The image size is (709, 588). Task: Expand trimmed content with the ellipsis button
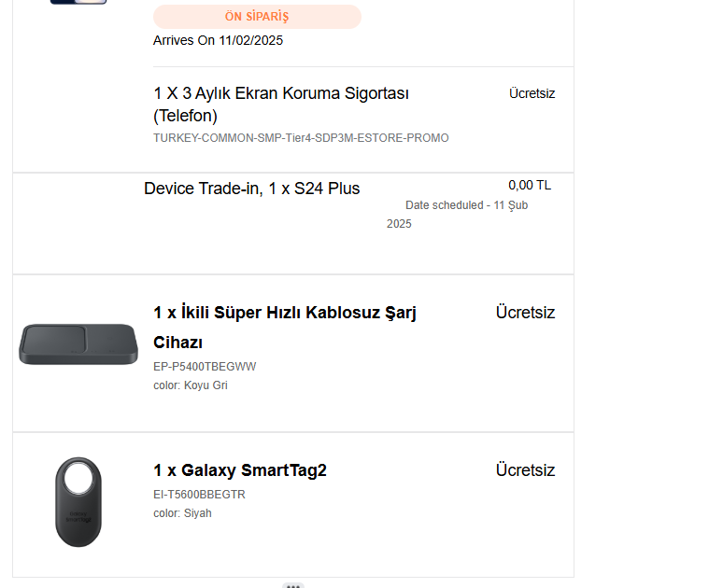point(293,585)
